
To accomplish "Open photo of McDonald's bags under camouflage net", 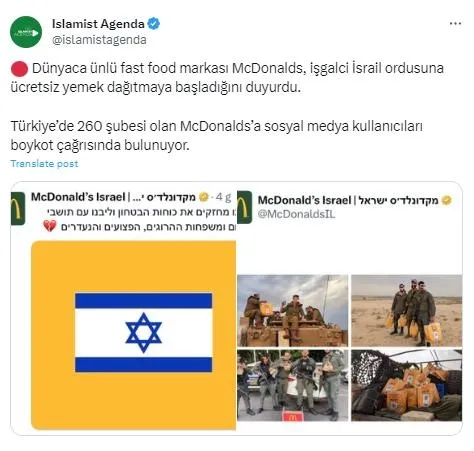I will pos(407,385).
